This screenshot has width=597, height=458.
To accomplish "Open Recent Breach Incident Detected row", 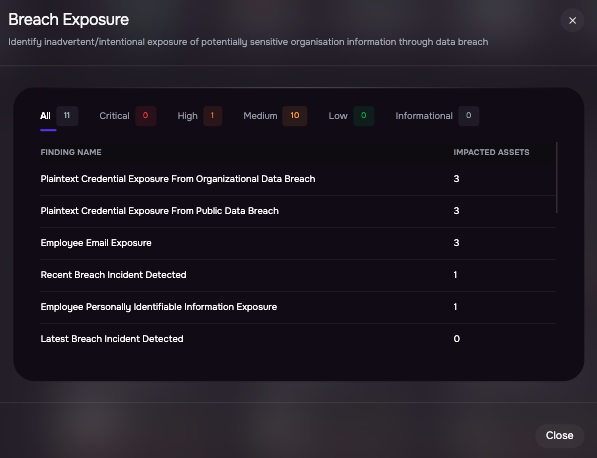I will (298, 275).
